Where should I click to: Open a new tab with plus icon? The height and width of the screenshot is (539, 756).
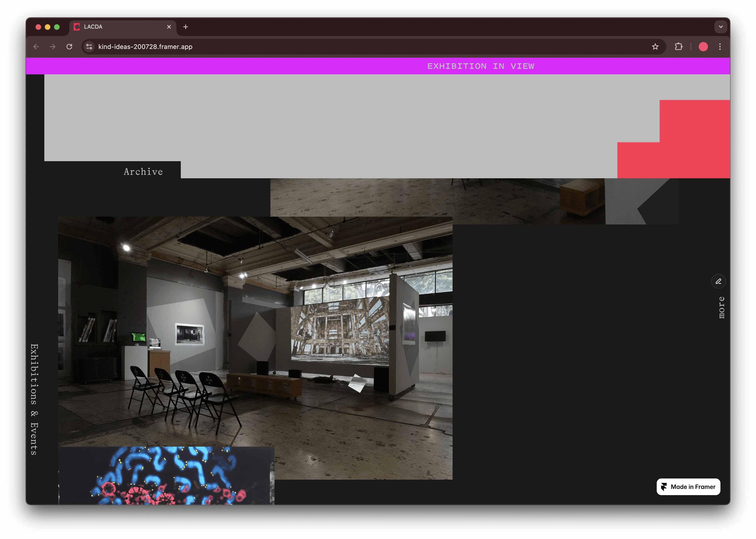(185, 27)
